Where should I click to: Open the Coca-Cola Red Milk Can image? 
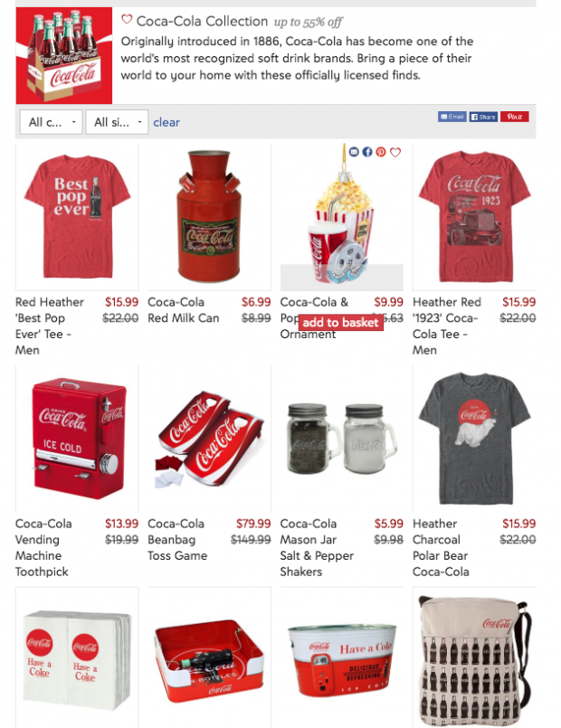[x=209, y=217]
